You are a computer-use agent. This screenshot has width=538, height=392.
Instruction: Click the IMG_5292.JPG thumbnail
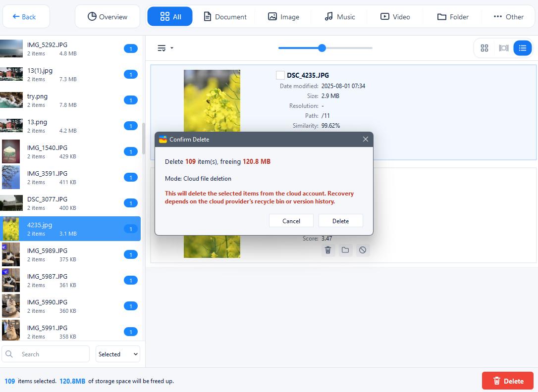(x=11, y=49)
